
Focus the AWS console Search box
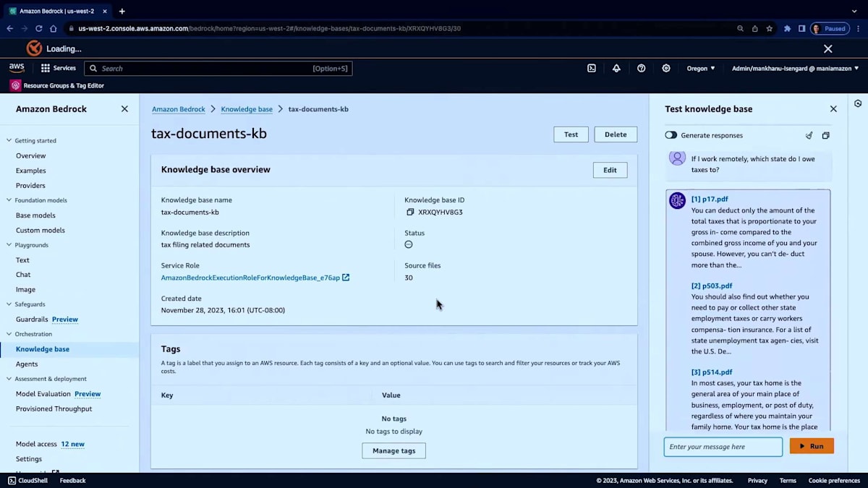[218, 68]
